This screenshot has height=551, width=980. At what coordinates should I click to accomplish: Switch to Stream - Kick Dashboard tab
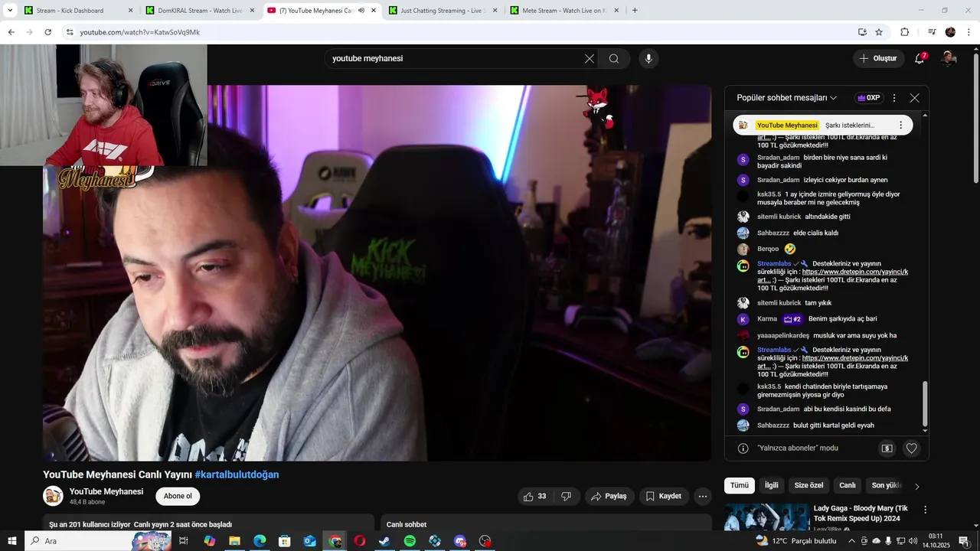pyautogui.click(x=79, y=11)
